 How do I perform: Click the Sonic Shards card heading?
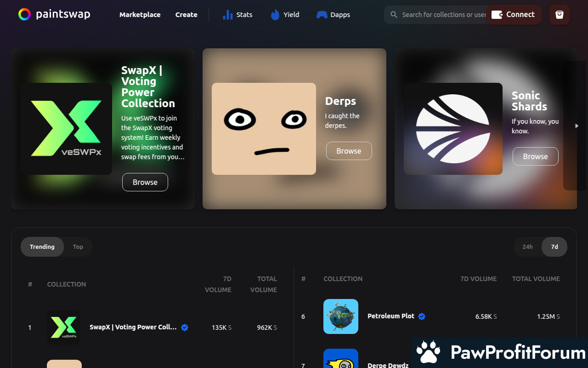tap(530, 101)
